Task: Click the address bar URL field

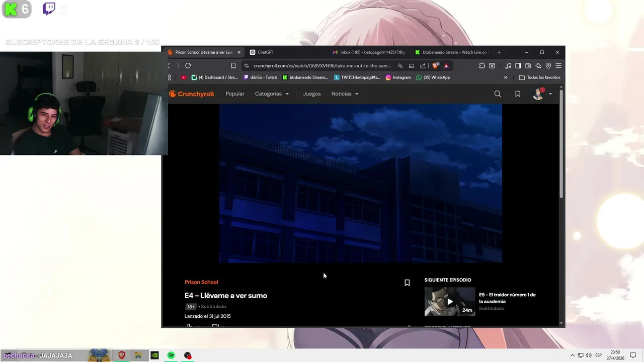Action: [x=322, y=66]
